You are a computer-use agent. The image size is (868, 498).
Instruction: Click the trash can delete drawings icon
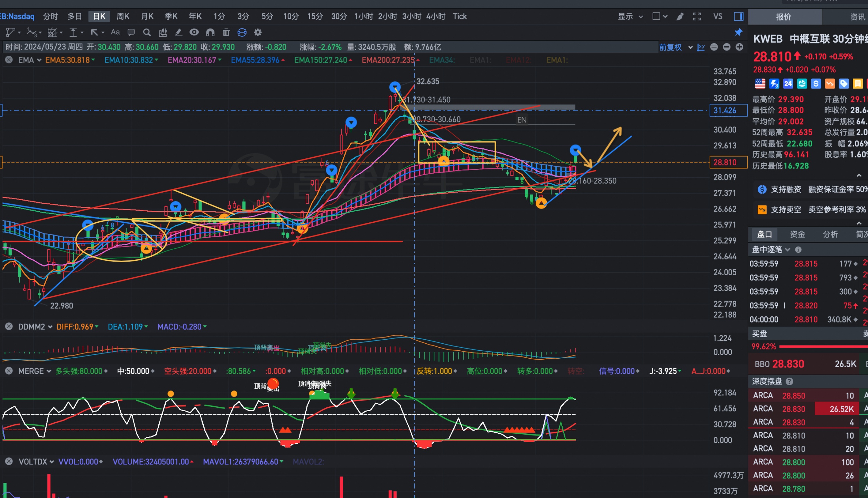coord(226,33)
